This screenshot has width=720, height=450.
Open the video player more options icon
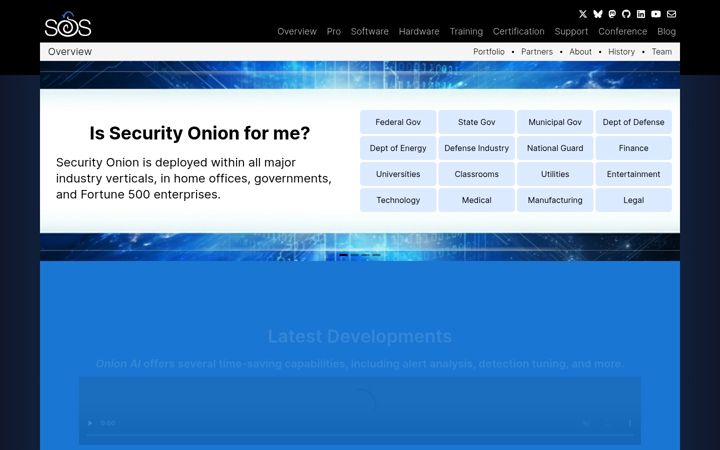630,423
